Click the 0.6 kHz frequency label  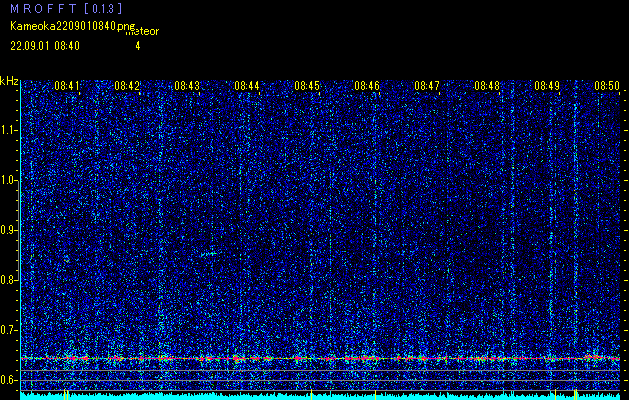point(8,380)
